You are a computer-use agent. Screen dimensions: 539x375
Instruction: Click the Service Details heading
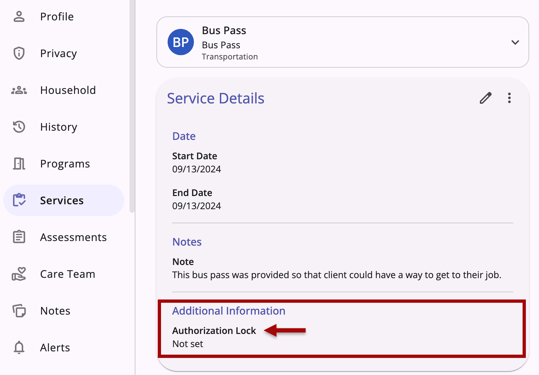216,99
